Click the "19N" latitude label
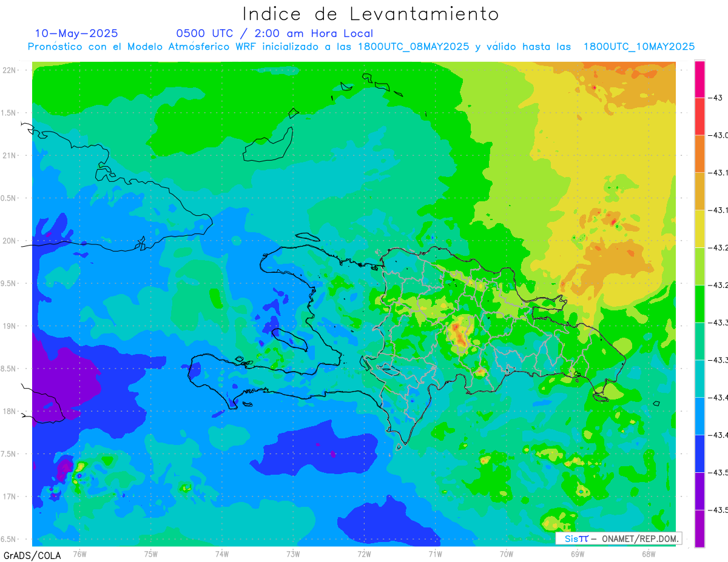 [x=9, y=326]
